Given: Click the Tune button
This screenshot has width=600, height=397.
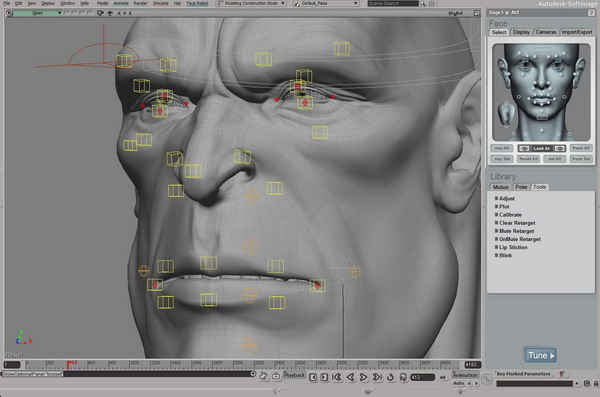Looking at the screenshot, I should tap(540, 356).
